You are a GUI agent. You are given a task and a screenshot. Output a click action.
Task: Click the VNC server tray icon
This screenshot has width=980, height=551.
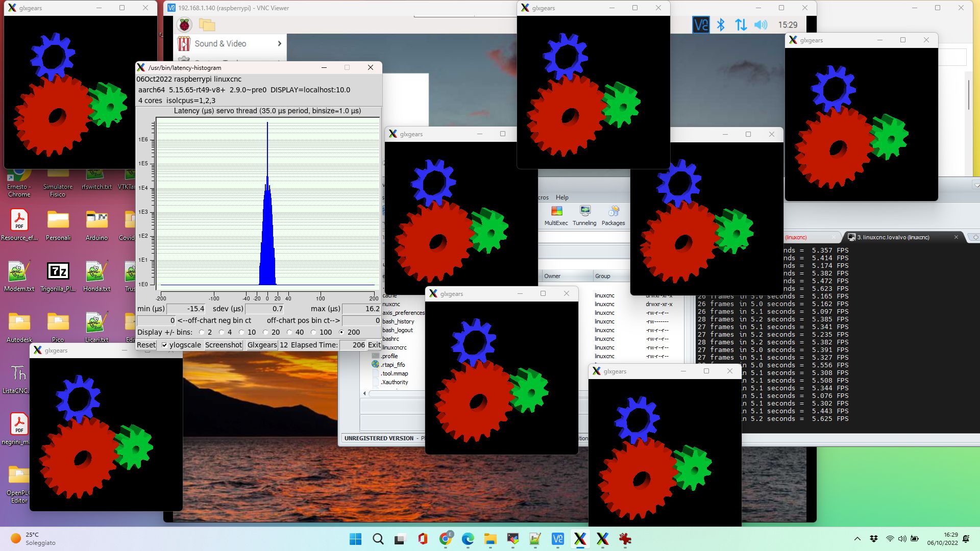(x=701, y=24)
